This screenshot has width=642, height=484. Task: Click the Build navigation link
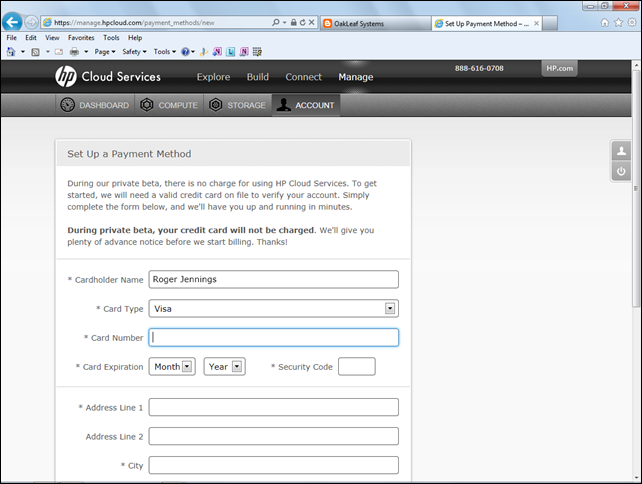tap(258, 77)
